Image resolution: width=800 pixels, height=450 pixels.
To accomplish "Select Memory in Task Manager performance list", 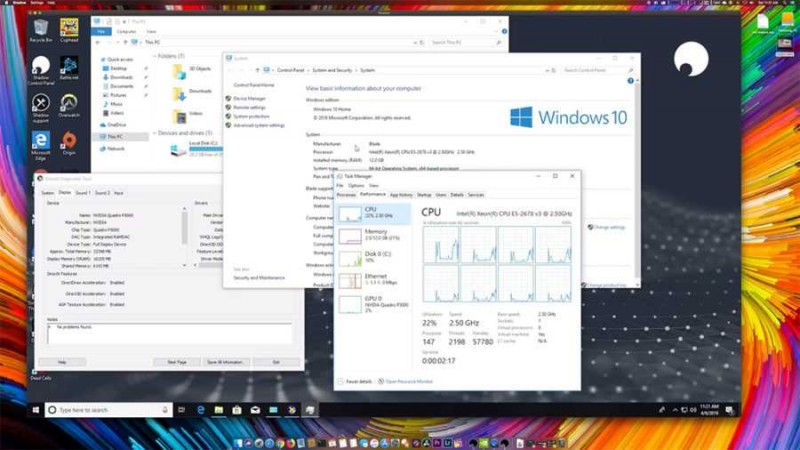I will (x=373, y=235).
